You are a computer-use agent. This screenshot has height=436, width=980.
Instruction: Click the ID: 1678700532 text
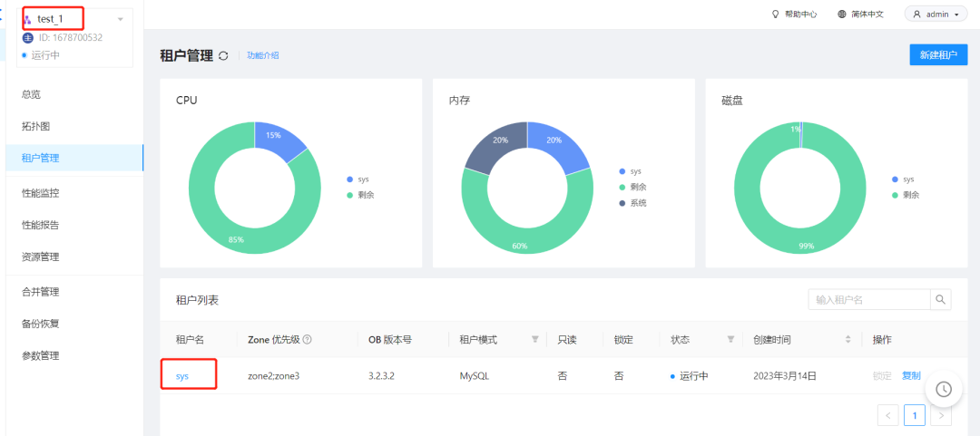click(71, 37)
